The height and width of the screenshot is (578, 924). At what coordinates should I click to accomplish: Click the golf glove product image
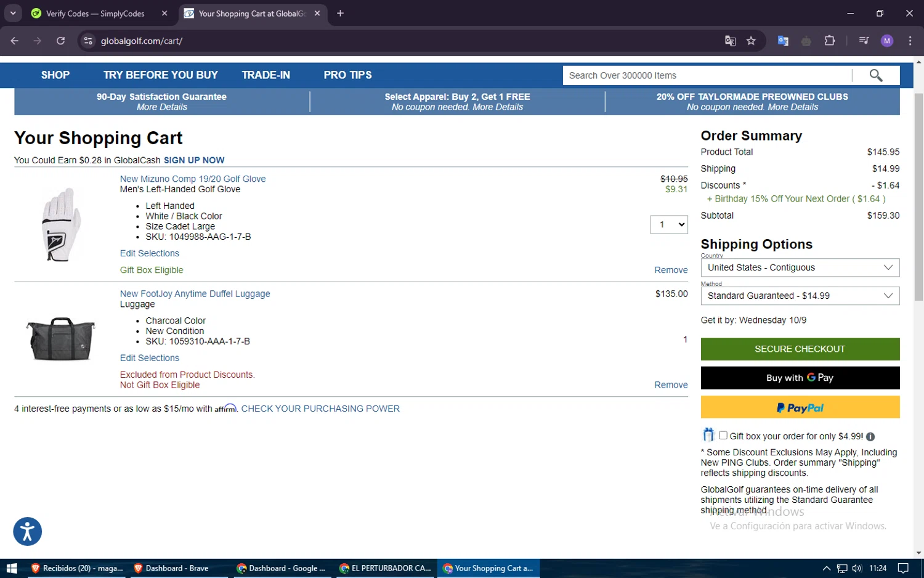pos(61,224)
